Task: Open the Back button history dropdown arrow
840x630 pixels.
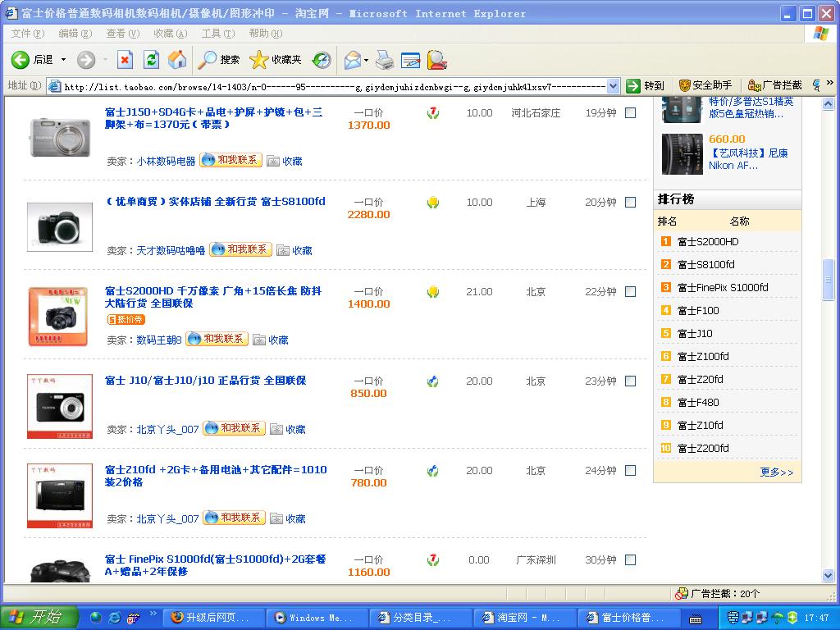Action: [64, 60]
